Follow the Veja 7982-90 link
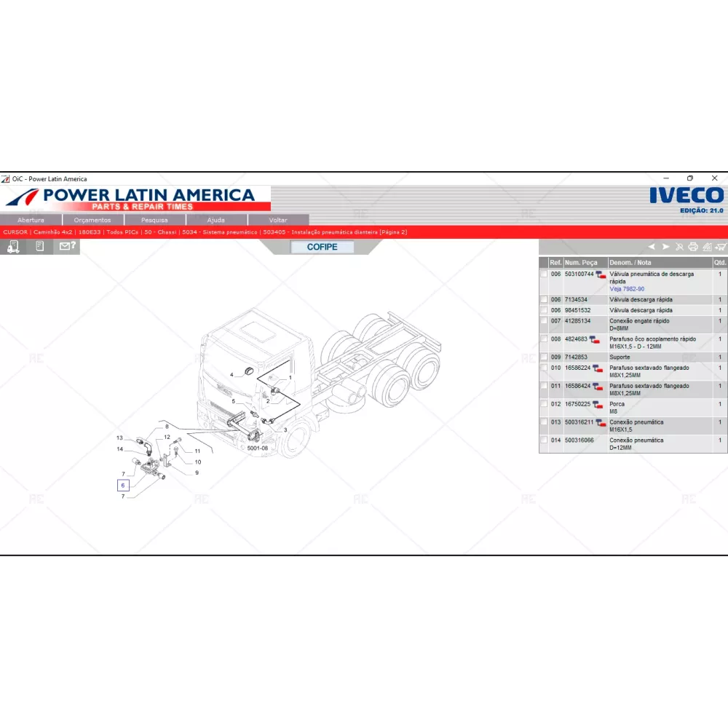 click(627, 289)
